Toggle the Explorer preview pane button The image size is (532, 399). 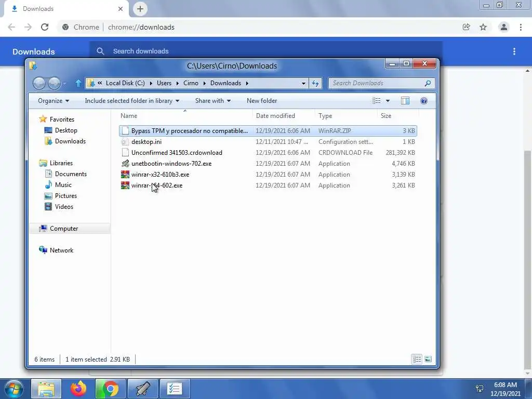point(405,101)
